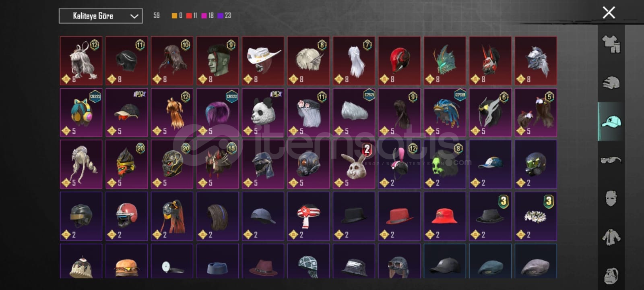Select the helmet category icon in sidebar
Viewport: 644px width, 290px height.
(x=611, y=83)
